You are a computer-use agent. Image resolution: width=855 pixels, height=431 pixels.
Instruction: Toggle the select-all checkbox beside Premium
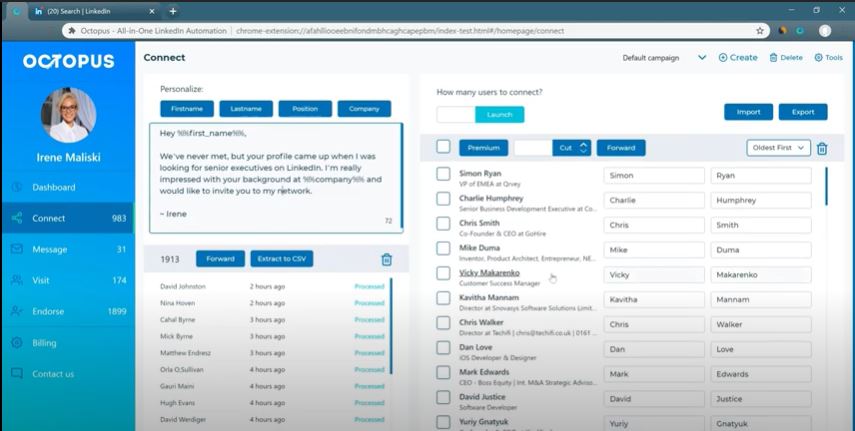pos(443,146)
